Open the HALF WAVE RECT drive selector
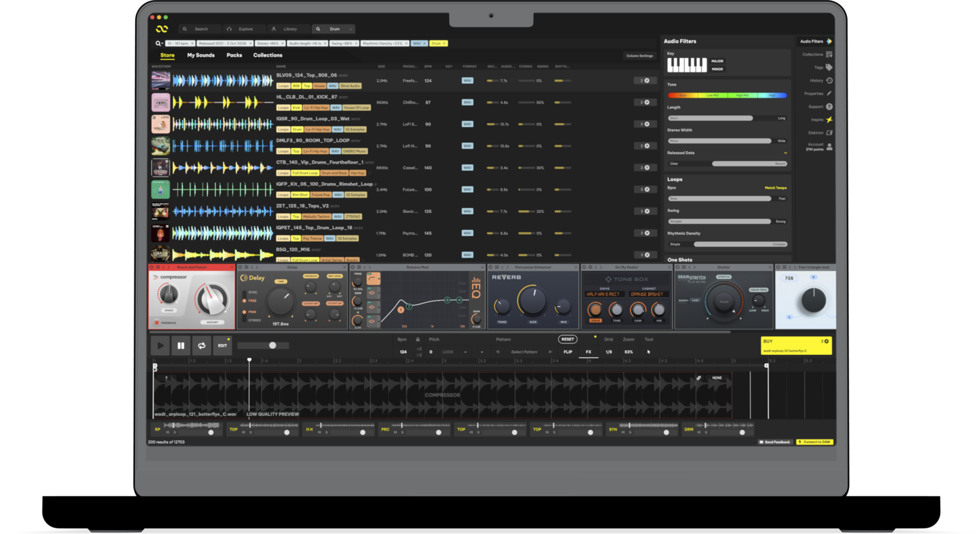This screenshot has width=980, height=534. click(x=604, y=294)
